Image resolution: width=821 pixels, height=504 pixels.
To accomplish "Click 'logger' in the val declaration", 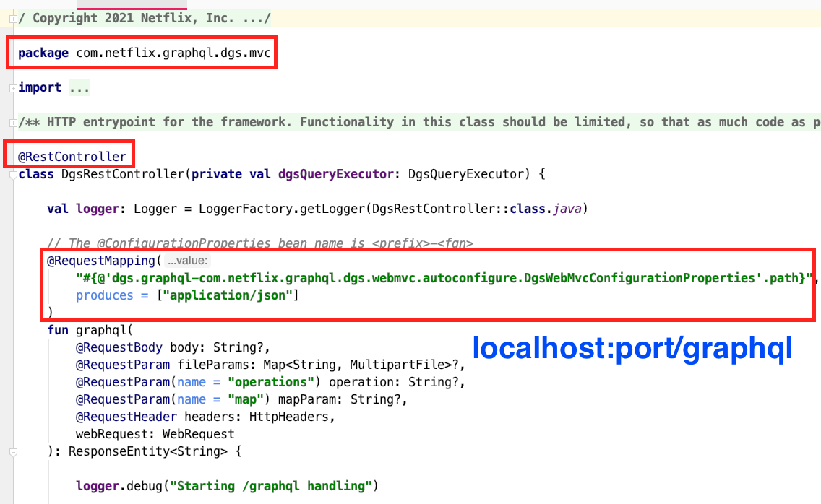I will pyautogui.click(x=98, y=209).
